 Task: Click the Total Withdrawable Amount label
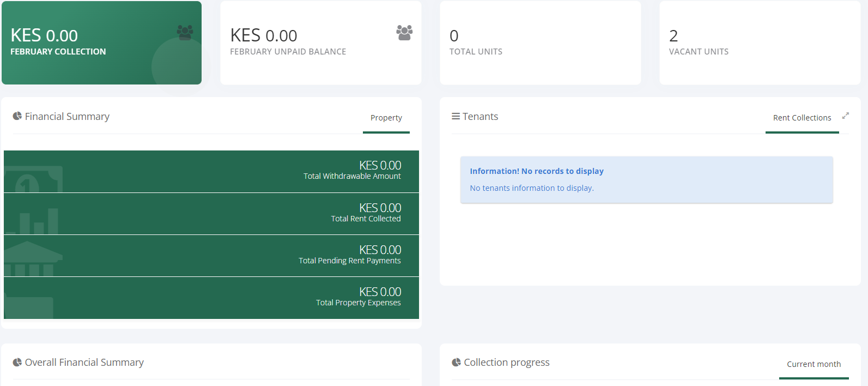(x=352, y=176)
